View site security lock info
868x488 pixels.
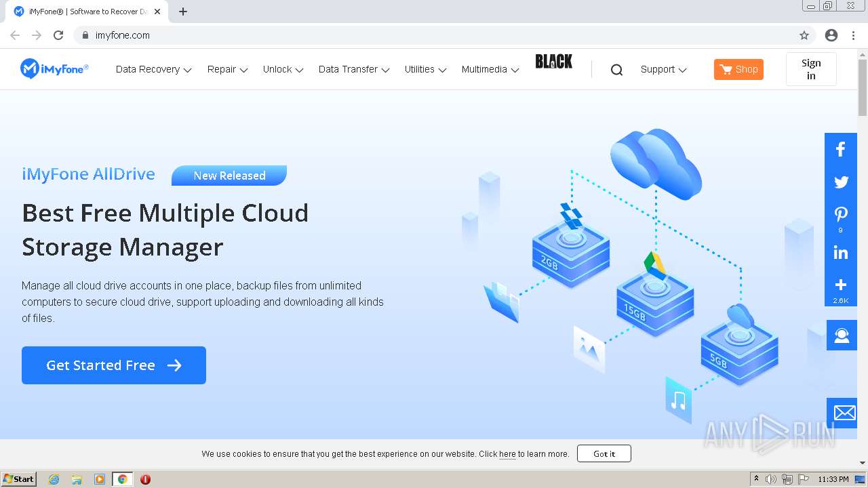tap(85, 35)
